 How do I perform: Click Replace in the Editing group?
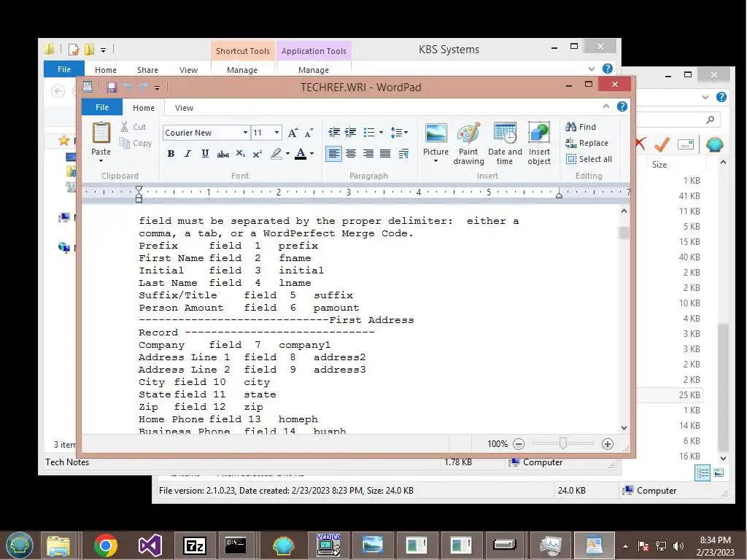(x=587, y=143)
